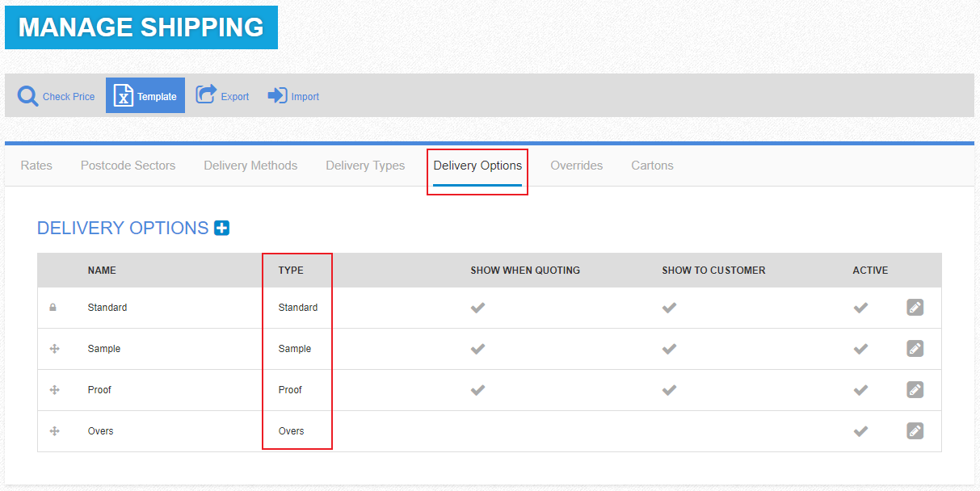Select the Delivery Options tab
Screen dimensions: 980x491
point(477,166)
